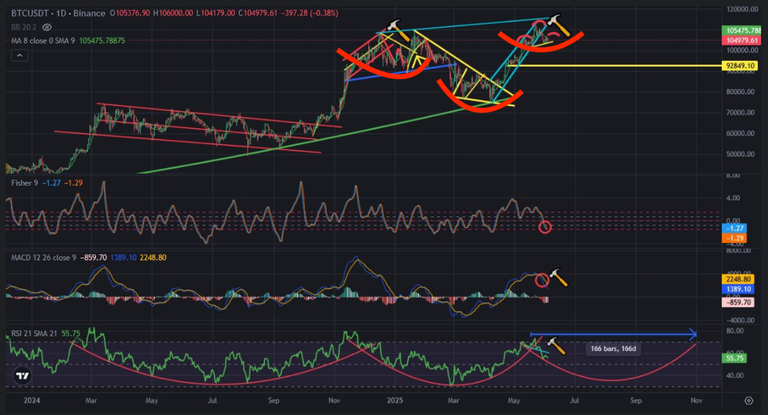Click the MA 8 close 0 SMA 9 legend
Viewport: 768px width, 415px height.
point(43,41)
